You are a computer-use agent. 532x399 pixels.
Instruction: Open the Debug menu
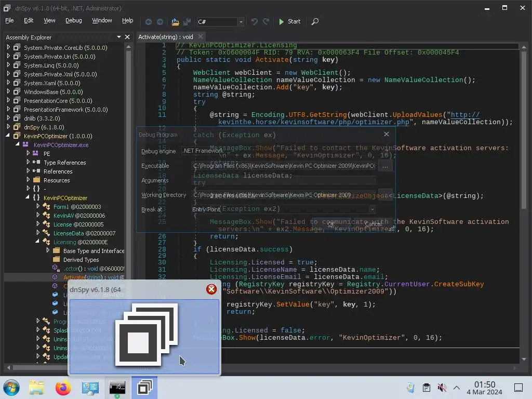click(74, 20)
